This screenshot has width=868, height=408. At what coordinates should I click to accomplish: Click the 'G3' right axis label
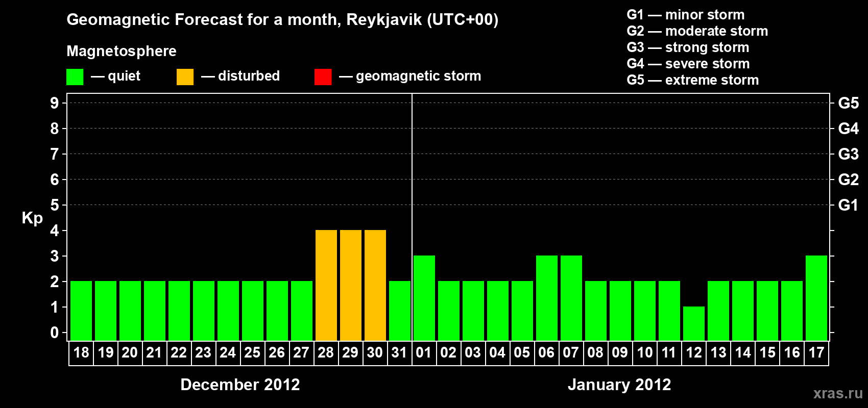point(849,154)
